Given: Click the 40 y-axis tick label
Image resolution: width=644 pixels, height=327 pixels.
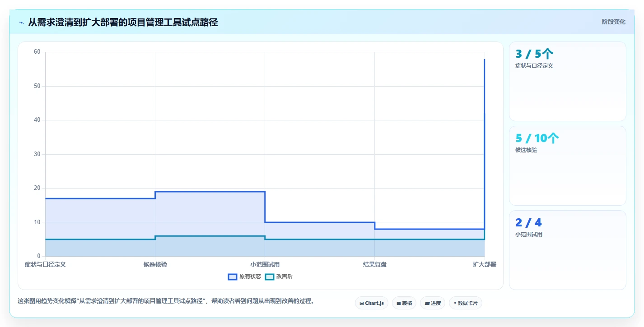Looking at the screenshot, I should pyautogui.click(x=37, y=120).
